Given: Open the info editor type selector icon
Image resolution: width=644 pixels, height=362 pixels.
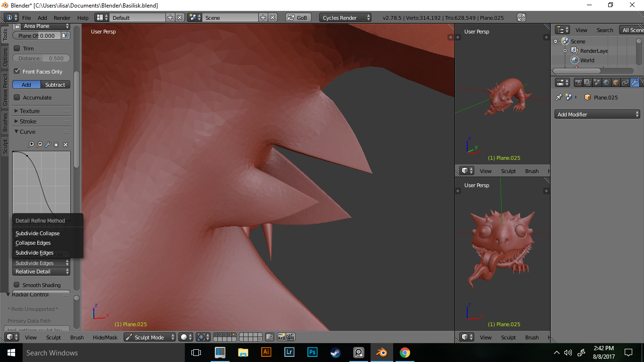Looking at the screenshot, I should tap(11, 17).
